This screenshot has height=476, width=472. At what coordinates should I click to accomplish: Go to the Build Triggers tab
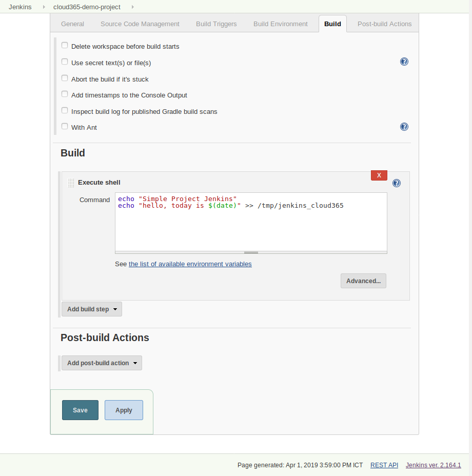217,24
